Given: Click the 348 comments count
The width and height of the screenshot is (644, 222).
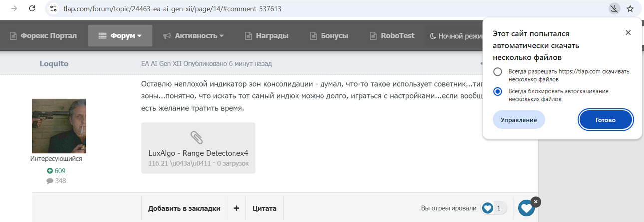Looking at the screenshot, I should [56, 181].
